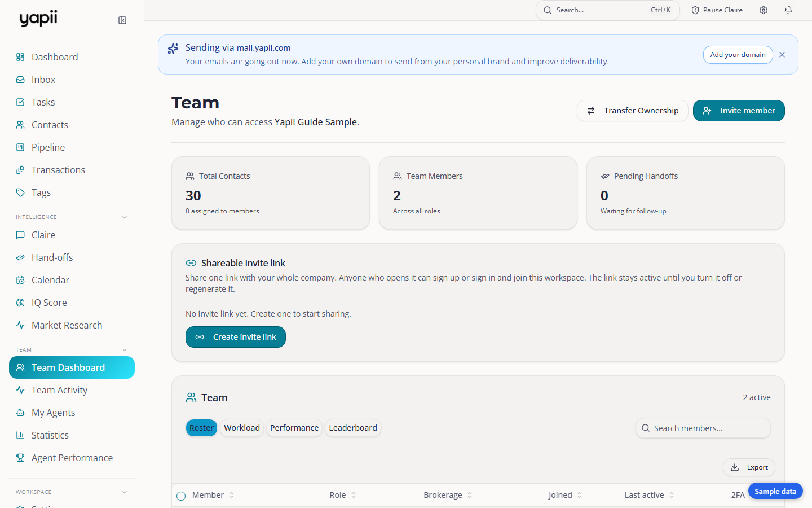812x508 pixels.
Task: Click the Pause Claire button
Action: 717,10
